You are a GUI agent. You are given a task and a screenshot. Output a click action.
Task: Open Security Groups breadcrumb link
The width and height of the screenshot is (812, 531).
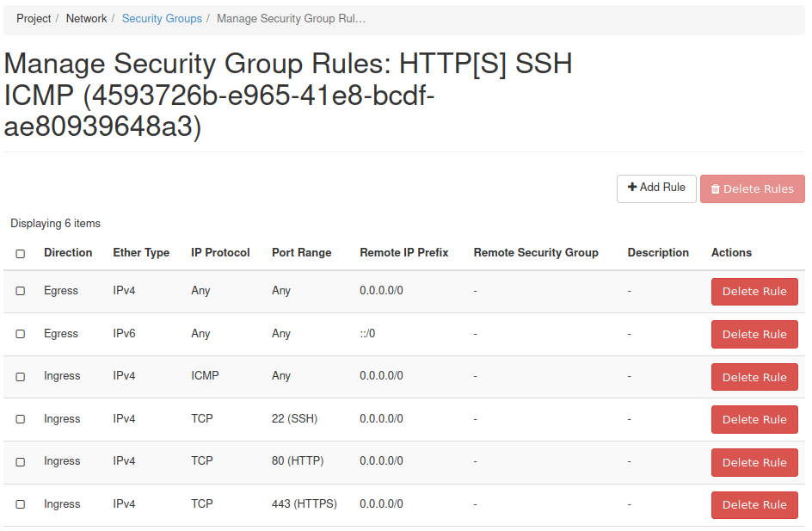(162, 18)
